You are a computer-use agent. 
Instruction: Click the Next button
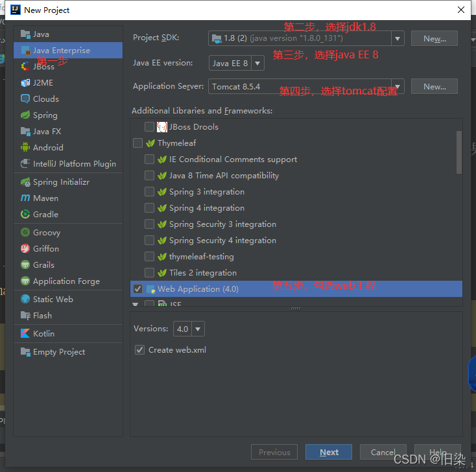329,453
